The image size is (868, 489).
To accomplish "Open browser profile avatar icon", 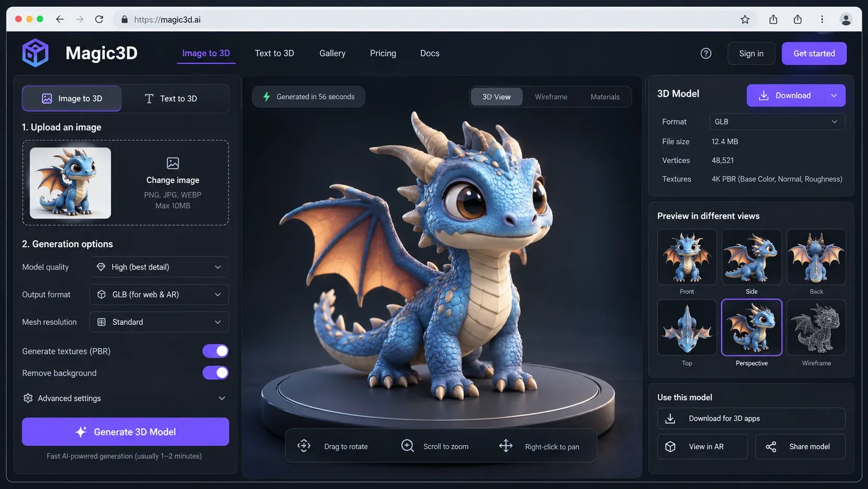I will 846,19.
